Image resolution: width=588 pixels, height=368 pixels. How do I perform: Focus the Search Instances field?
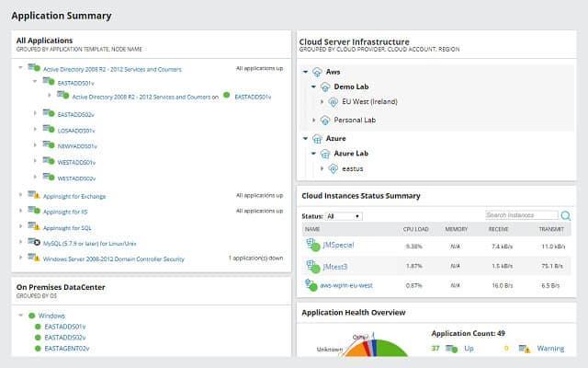(522, 215)
